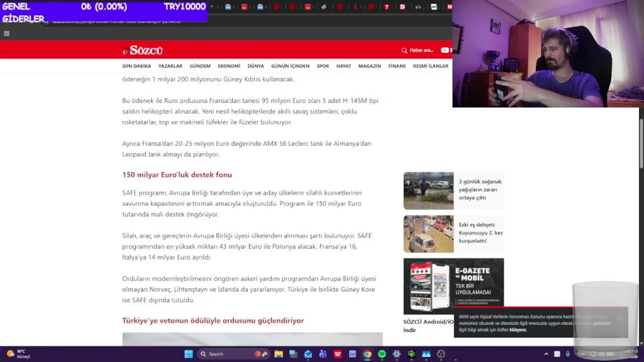Viewport: 644px width, 362px height.
Task: Click the 'Türkiye'ye vetonun ödülüyle ordusunu güçlendiriyor' heading
Action: coord(213,321)
